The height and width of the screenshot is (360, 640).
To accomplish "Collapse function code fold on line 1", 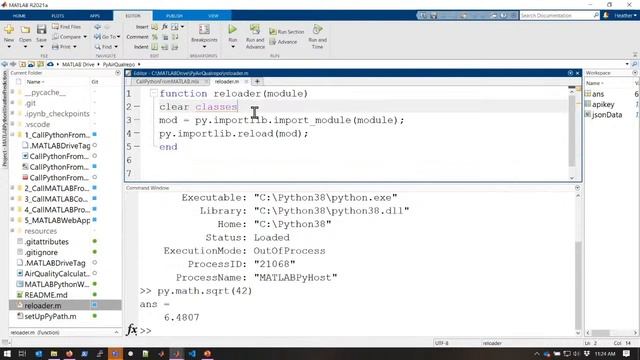I will click(x=153, y=93).
